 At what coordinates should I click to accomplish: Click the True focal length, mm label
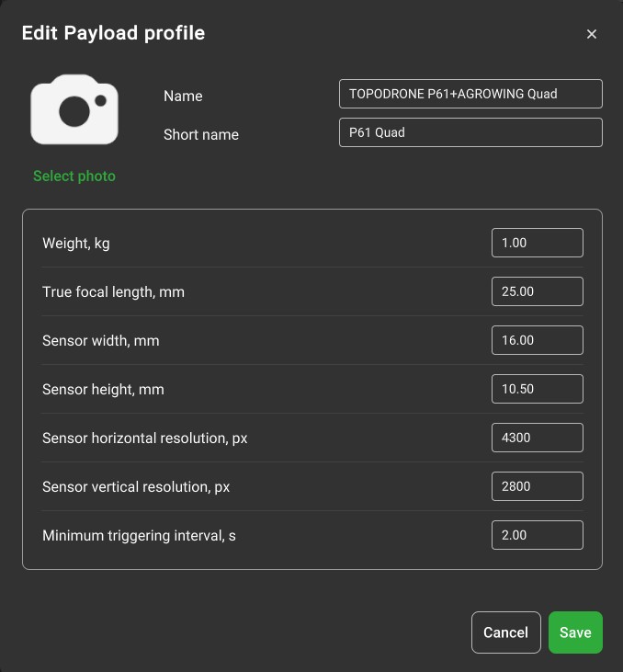pos(113,291)
